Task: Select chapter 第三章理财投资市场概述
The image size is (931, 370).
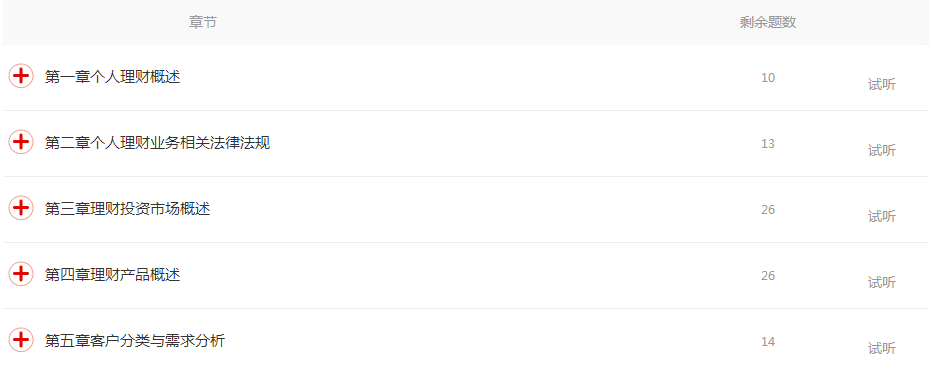Action: coord(127,208)
